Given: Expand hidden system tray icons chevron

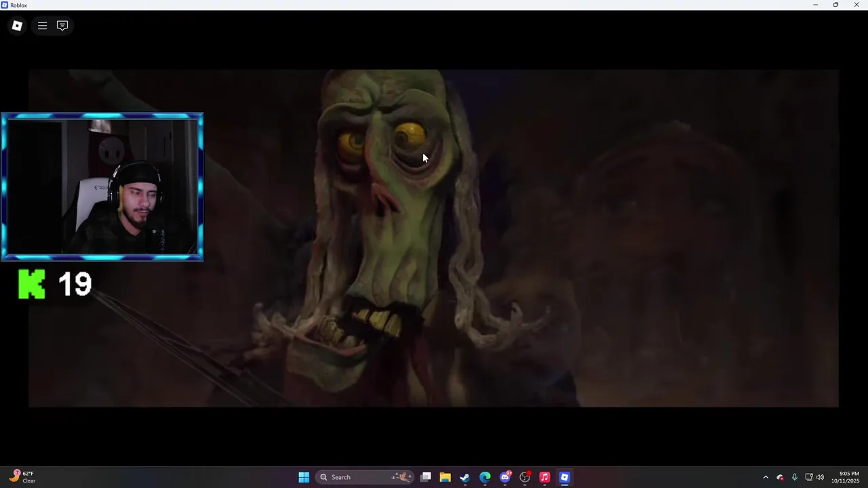Looking at the screenshot, I should pos(766,477).
